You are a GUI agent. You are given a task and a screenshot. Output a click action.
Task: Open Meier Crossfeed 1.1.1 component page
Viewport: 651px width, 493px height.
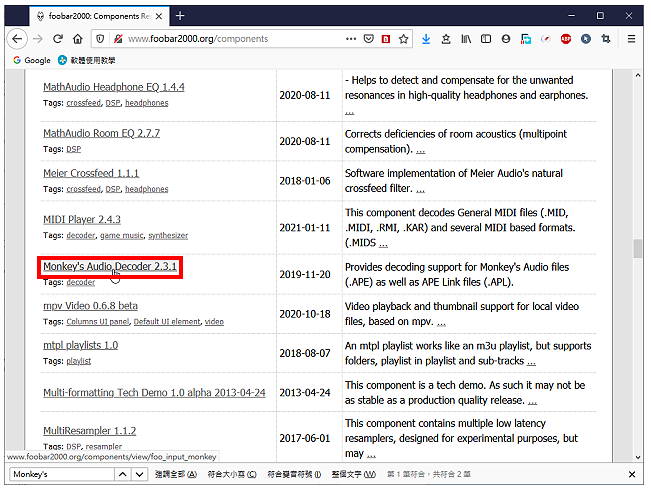click(91, 173)
